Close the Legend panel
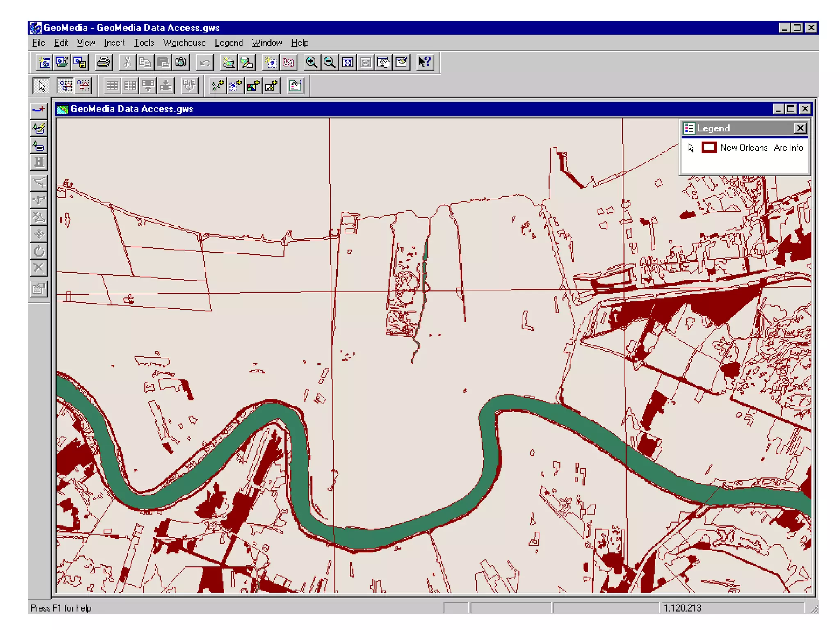Image resolution: width=840 pixels, height=630 pixels. point(800,128)
